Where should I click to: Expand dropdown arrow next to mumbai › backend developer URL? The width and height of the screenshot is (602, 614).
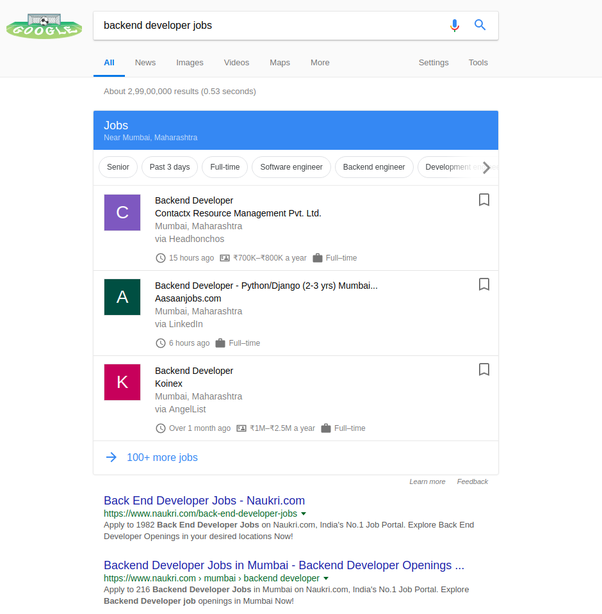pos(326,578)
